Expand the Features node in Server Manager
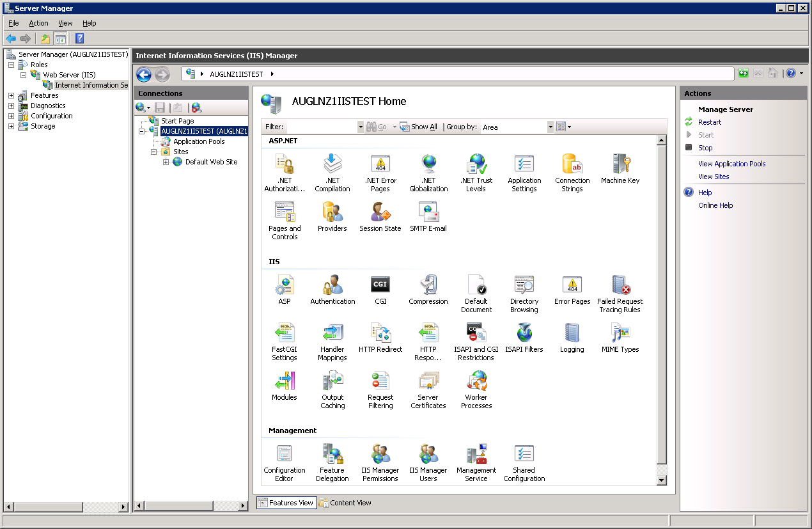This screenshot has height=529, width=812. pos(11,95)
